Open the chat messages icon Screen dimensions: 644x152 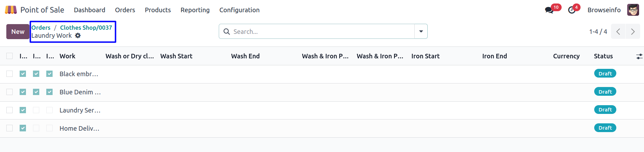click(549, 10)
